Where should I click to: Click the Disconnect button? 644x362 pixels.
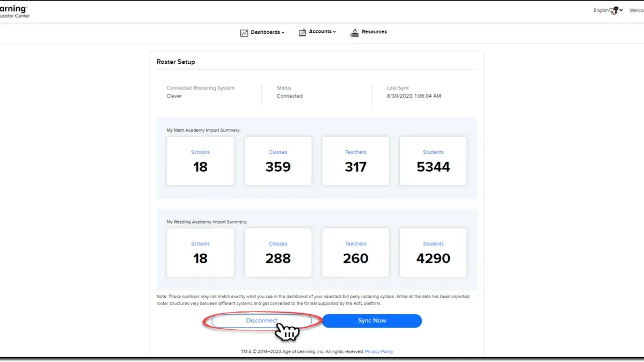262,321
